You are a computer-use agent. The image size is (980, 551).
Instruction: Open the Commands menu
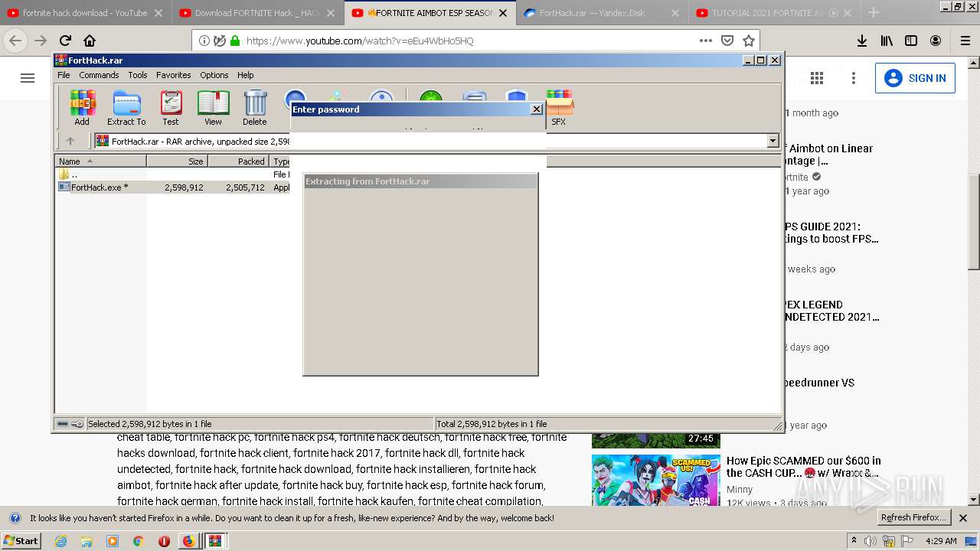click(x=99, y=75)
